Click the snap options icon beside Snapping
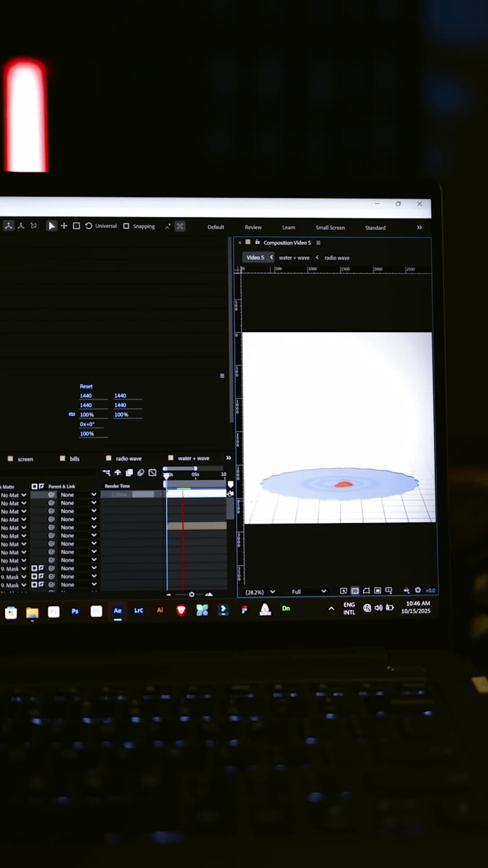 pyautogui.click(x=167, y=226)
